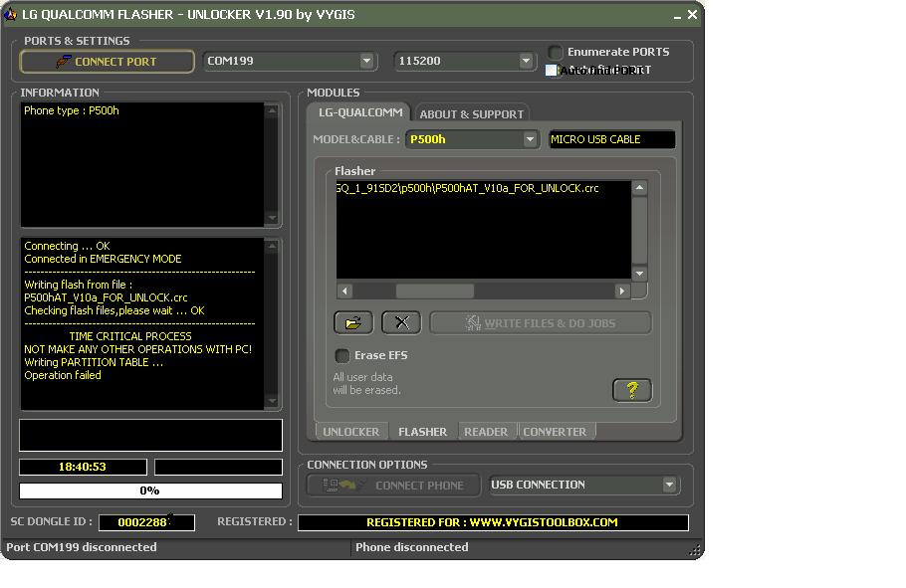Click the X remove file icon button
The width and height of the screenshot is (906, 588).
401,322
